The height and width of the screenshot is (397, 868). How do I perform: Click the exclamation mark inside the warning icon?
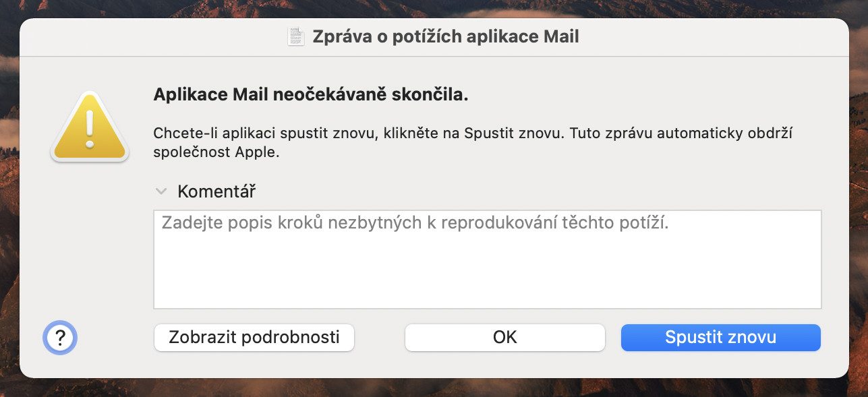pos(89,128)
